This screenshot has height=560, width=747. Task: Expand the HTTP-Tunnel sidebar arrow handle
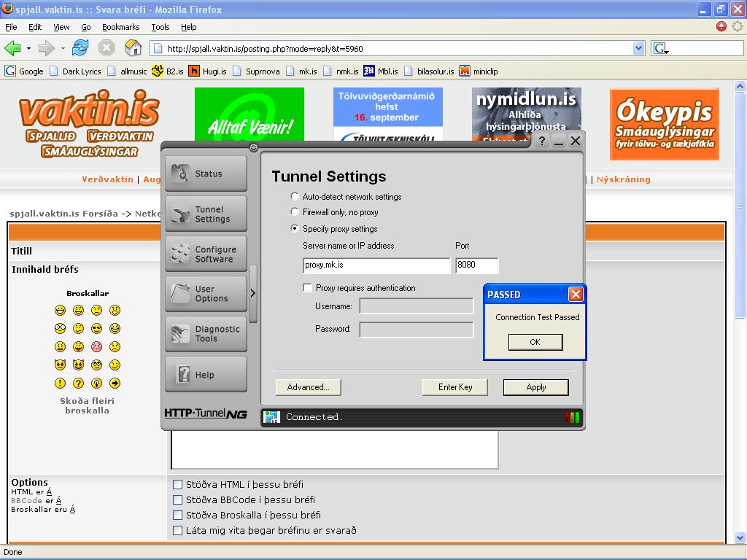(253, 293)
